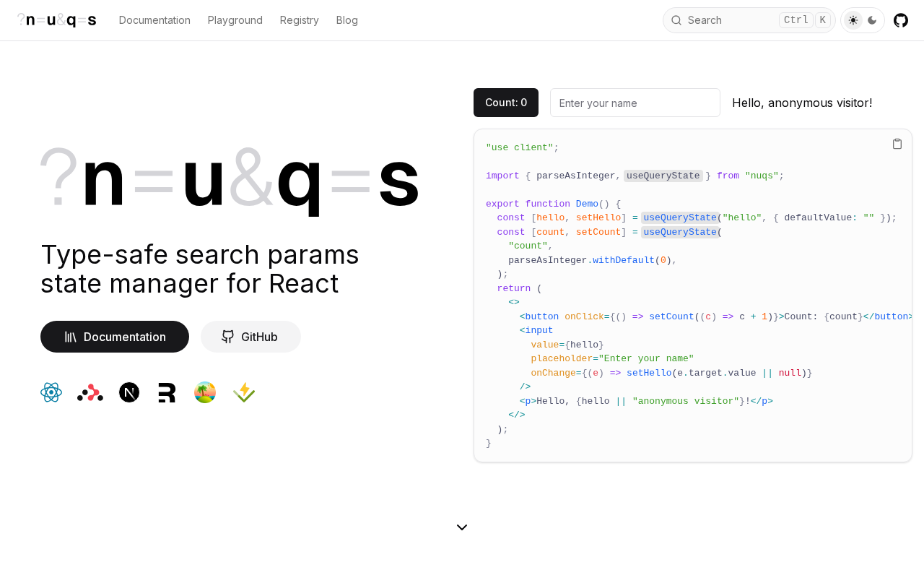This screenshot has height=578, width=924.
Task: Click parseAsInteger in the import line
Action: click(575, 176)
